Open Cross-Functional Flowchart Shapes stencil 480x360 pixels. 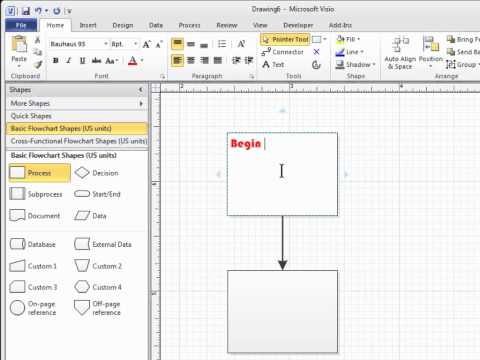point(77,141)
